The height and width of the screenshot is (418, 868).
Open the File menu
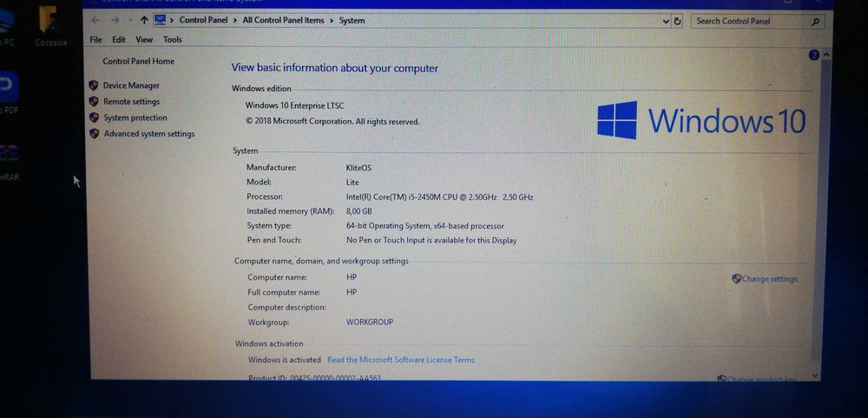click(x=95, y=39)
